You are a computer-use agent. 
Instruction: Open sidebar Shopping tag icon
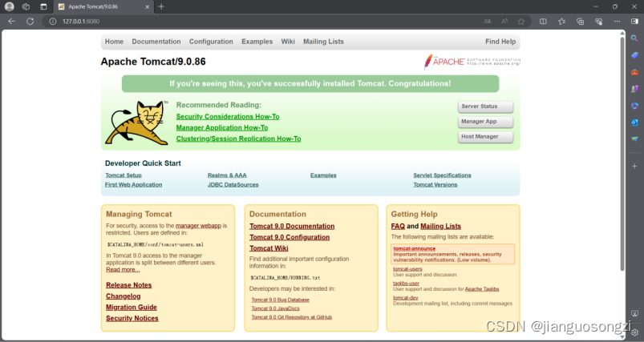[x=634, y=55]
